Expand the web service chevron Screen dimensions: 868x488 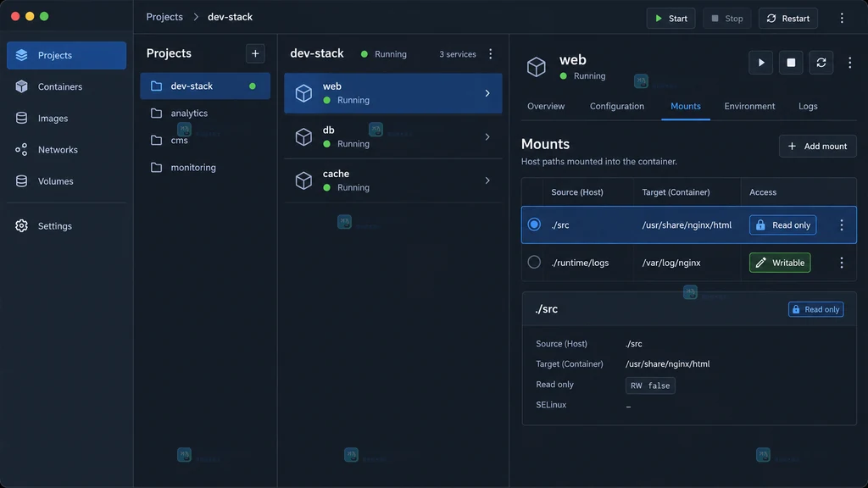click(487, 93)
